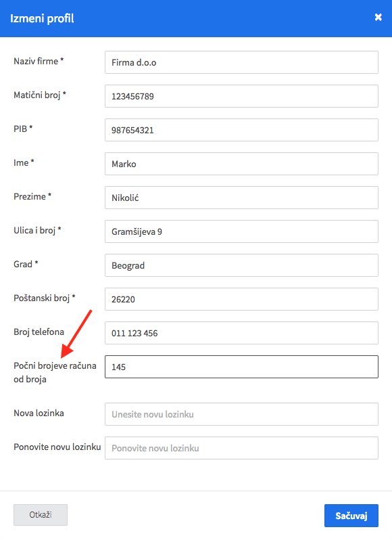The image size is (392, 540).
Task: Focus the invoice start number field
Action: [241, 367]
